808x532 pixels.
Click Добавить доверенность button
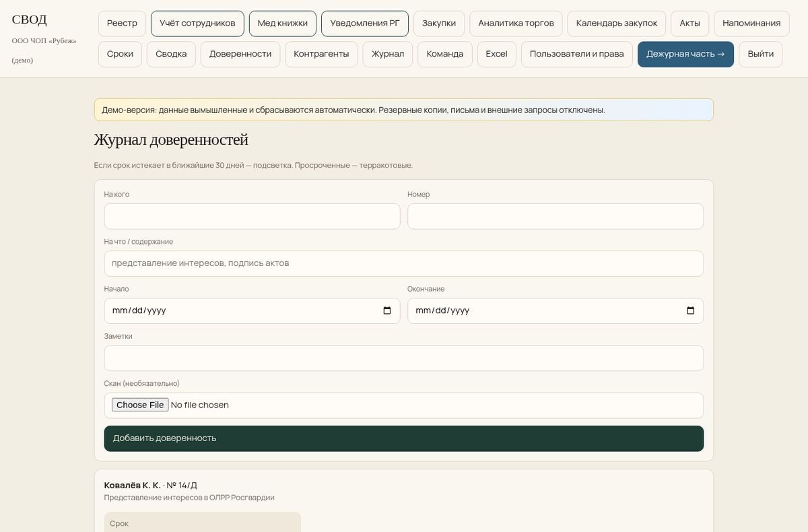[404, 438]
